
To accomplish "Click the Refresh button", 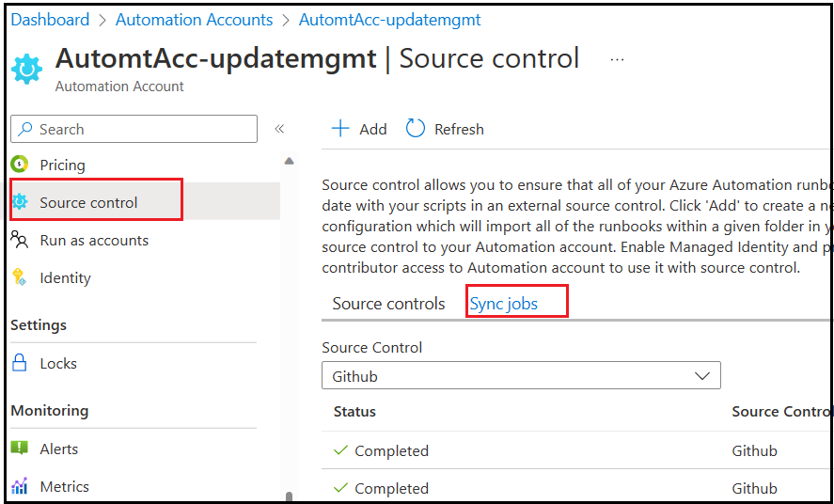I will 445,129.
